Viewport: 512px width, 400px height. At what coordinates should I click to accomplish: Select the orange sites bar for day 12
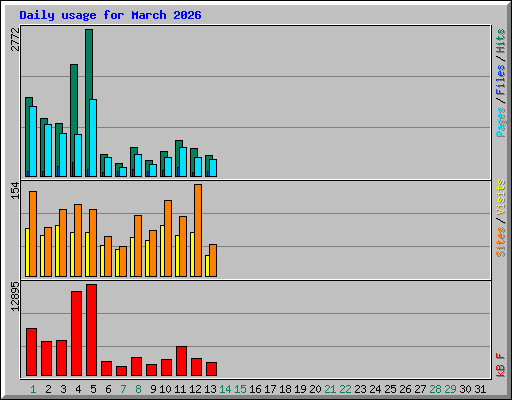198,230
